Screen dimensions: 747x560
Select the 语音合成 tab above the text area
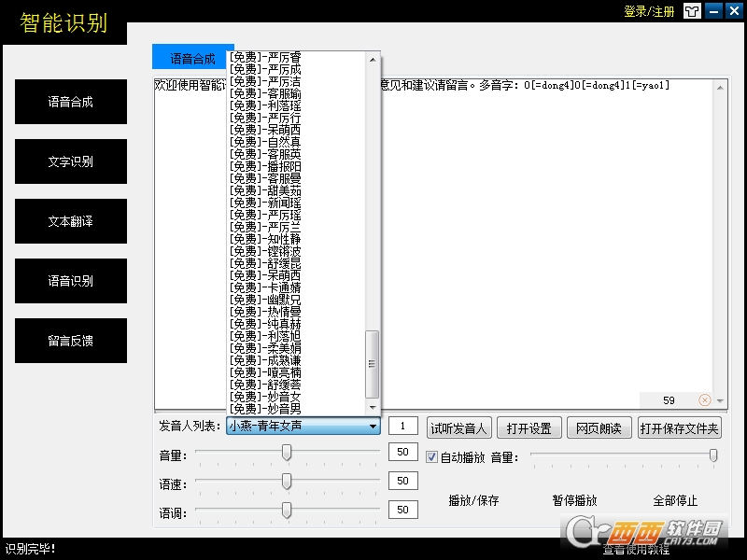[192, 58]
